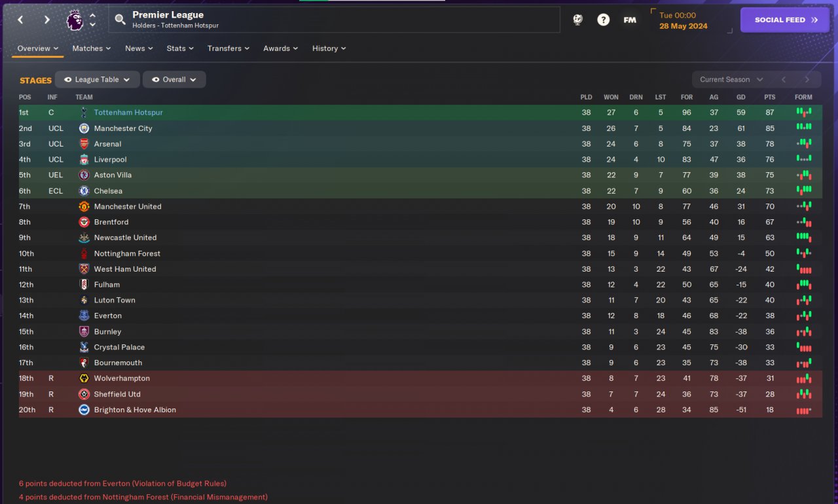Go back using the left navigation arrow

point(20,20)
